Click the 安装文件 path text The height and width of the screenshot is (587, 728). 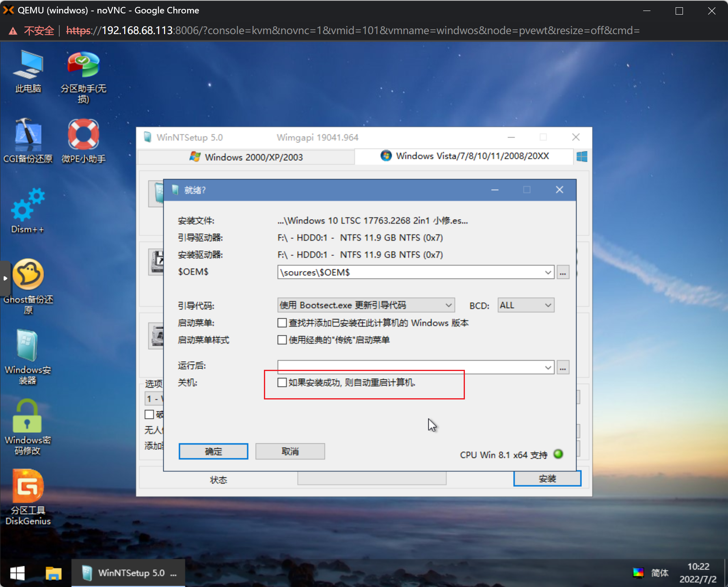(x=373, y=221)
